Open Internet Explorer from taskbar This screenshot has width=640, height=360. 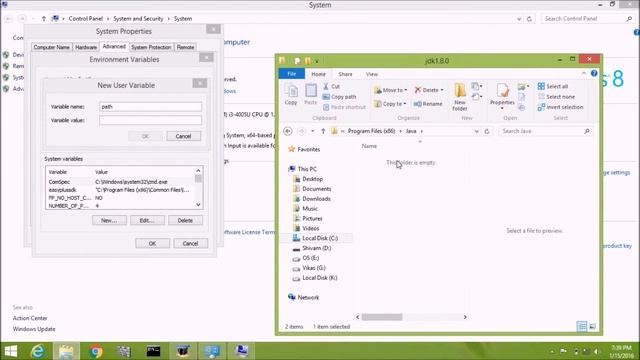38,351
